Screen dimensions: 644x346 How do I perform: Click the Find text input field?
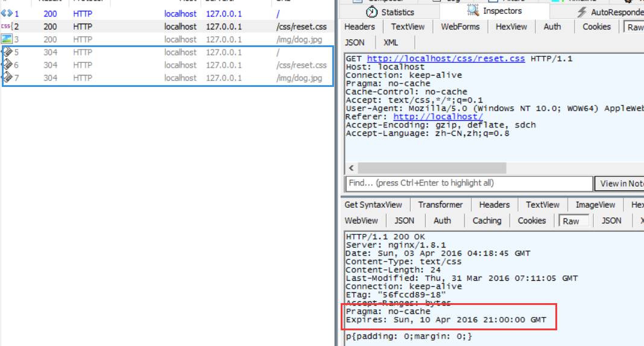470,183
